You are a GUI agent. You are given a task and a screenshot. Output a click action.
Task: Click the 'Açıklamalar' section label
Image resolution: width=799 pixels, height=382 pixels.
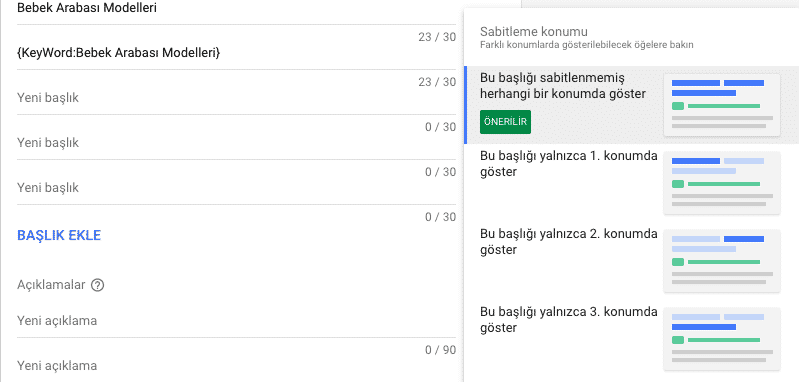tap(51, 285)
